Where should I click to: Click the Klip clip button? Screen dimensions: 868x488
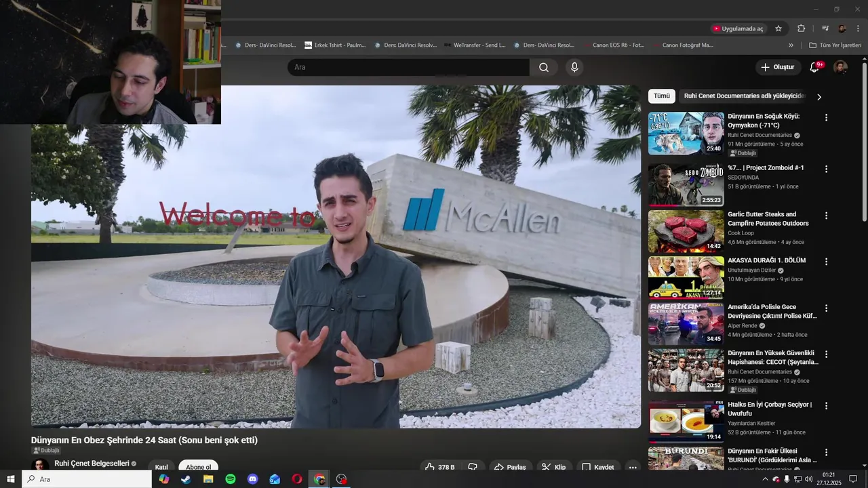555,467
